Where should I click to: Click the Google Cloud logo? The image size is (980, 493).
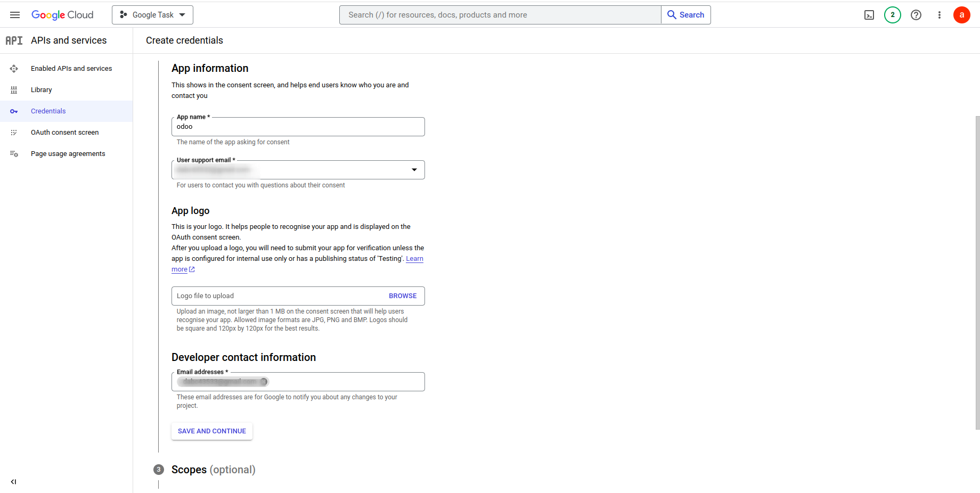[x=62, y=15]
